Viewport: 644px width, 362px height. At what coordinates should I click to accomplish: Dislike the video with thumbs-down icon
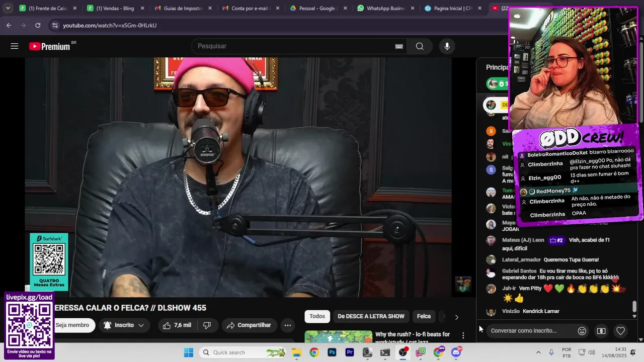click(207, 325)
